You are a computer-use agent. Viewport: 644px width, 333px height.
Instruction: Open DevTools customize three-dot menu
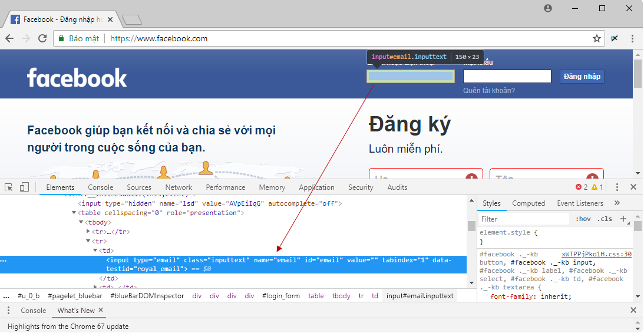[617, 187]
